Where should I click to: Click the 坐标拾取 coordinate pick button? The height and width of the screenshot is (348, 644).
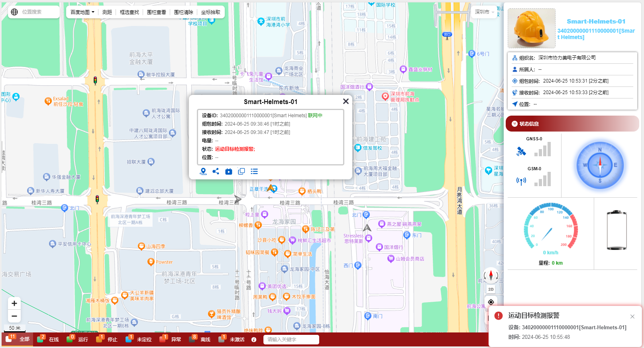(x=211, y=12)
